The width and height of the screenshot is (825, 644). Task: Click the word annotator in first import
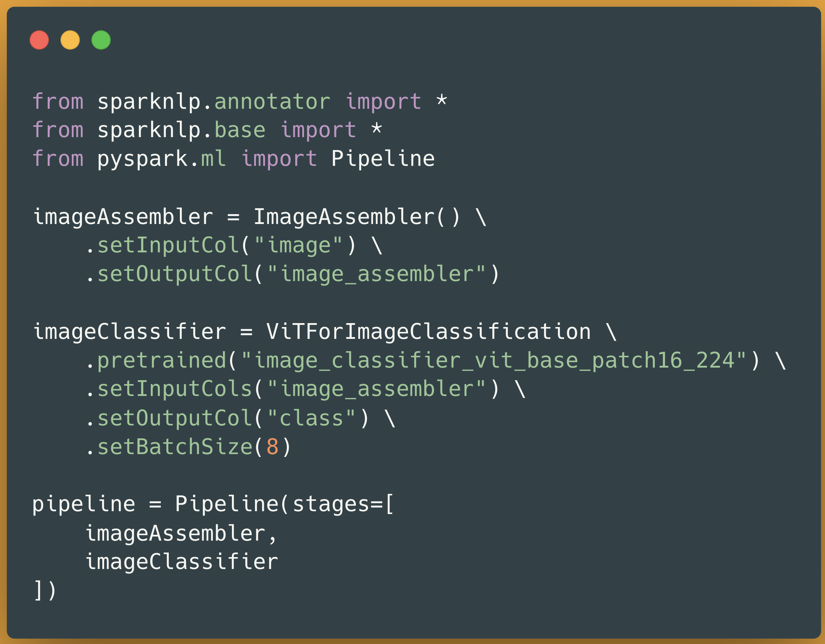click(x=272, y=102)
